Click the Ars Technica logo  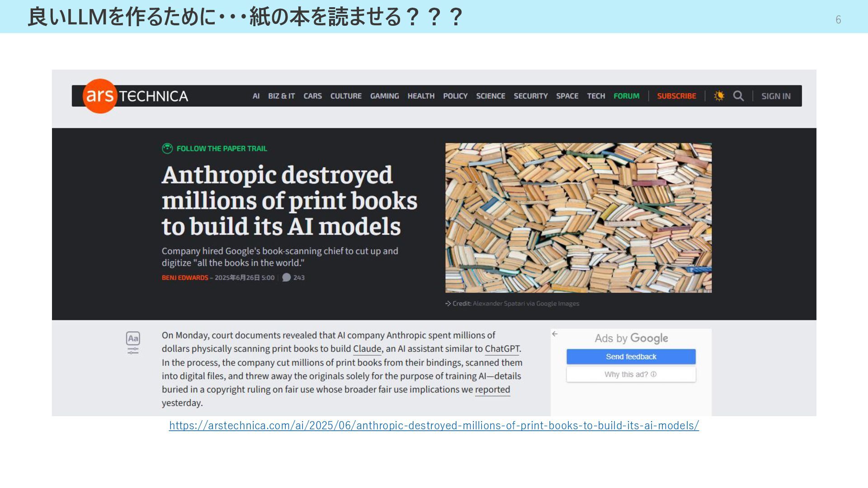(135, 96)
